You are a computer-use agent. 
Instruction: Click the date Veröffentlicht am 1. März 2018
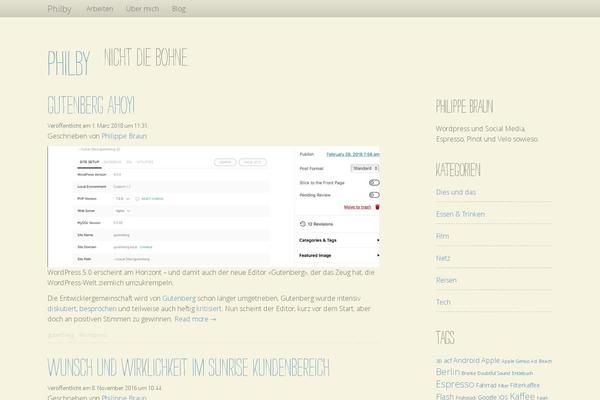pyautogui.click(x=97, y=126)
